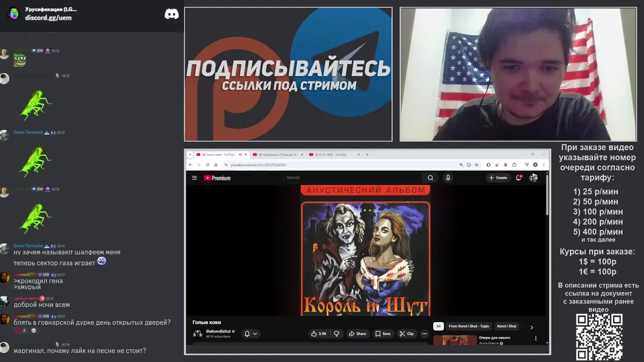
Task: Click the Король и Шут album video frame
Action: click(365, 250)
